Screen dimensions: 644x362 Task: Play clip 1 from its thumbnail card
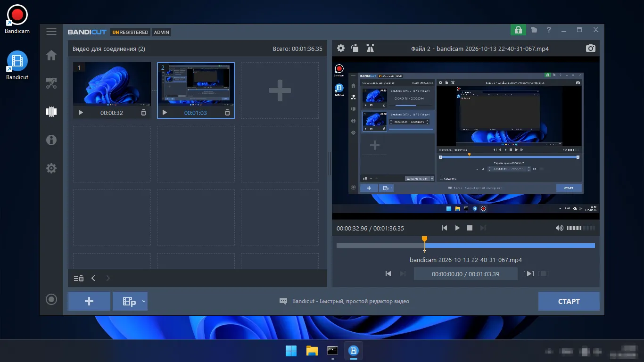point(81,113)
